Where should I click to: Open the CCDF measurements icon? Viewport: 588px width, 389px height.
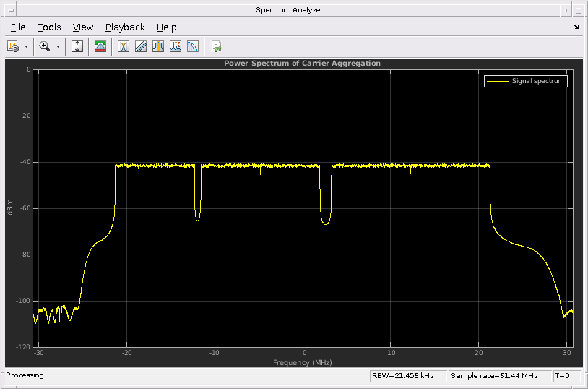(x=193, y=46)
